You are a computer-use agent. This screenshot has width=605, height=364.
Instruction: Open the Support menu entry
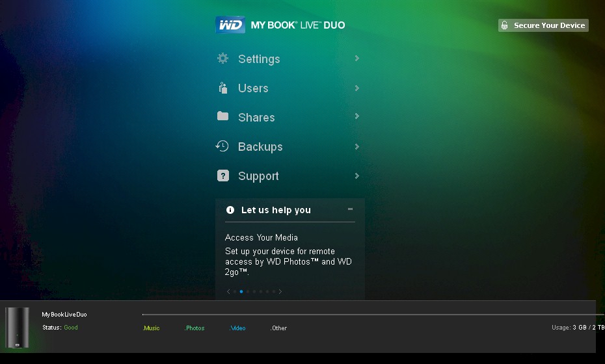click(258, 176)
